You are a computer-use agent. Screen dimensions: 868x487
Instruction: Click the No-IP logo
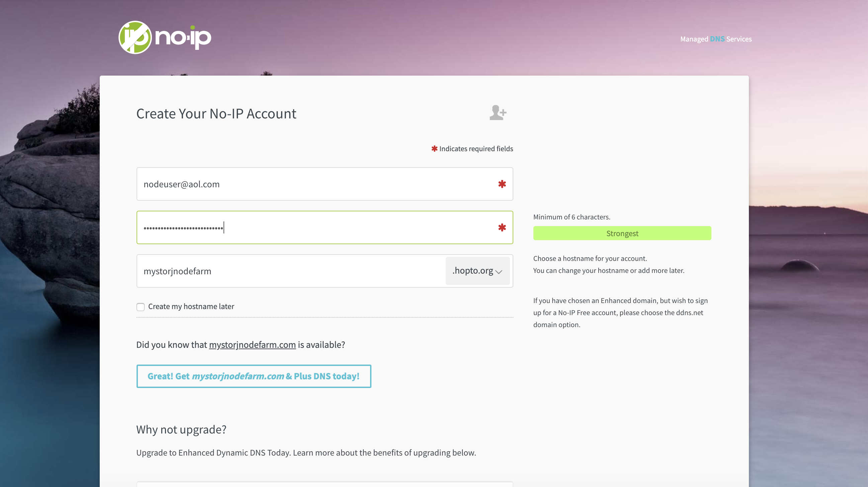pos(165,37)
